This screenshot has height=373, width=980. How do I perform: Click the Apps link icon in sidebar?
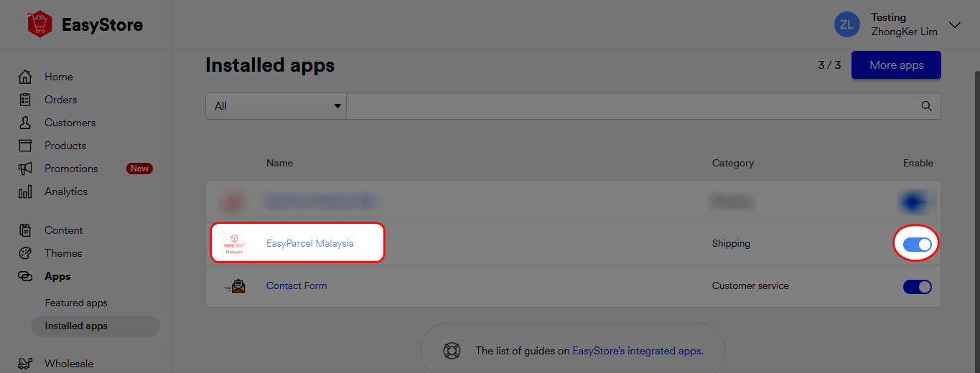click(x=25, y=276)
